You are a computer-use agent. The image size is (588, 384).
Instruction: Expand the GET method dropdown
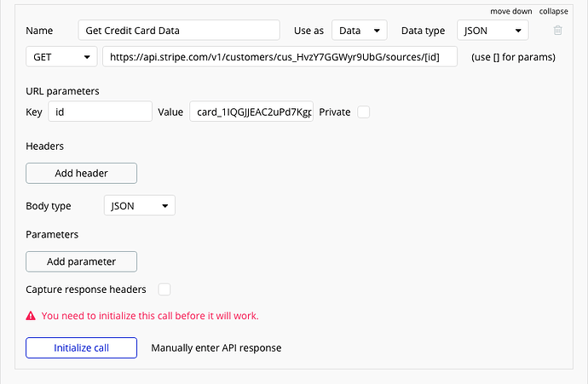(61, 57)
